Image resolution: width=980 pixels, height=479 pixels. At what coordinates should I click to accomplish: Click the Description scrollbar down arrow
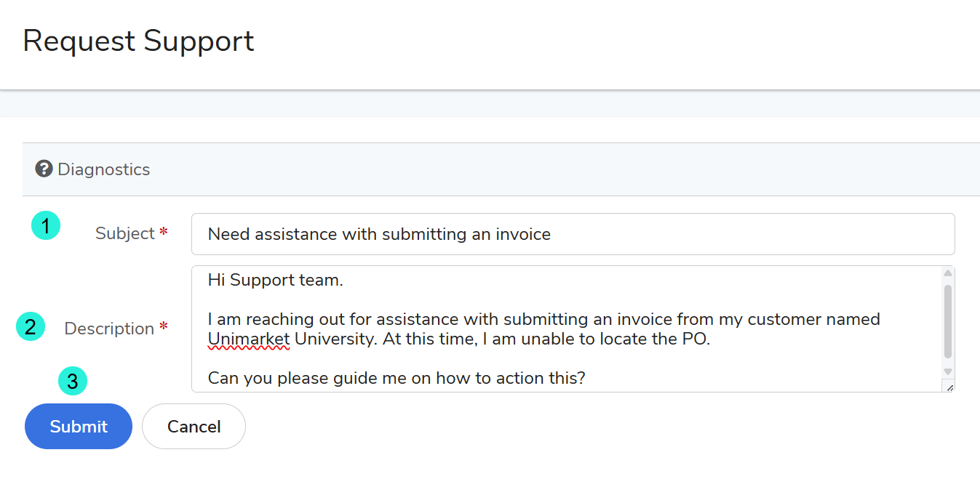coord(947,371)
